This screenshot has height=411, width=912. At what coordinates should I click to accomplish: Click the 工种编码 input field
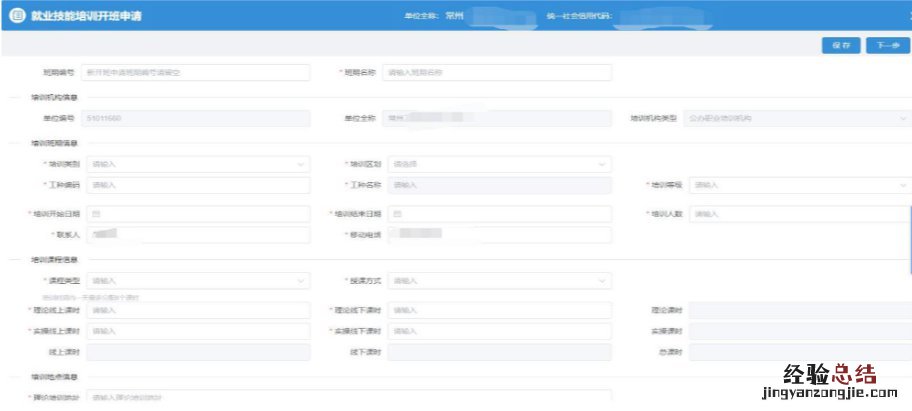198,185
